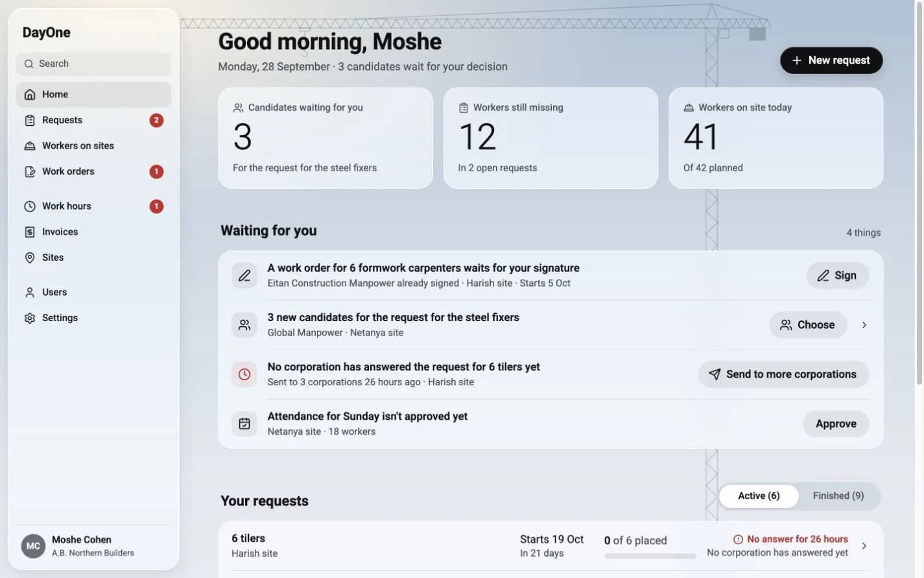This screenshot has width=924, height=578.
Task: Click the DayOne logo text
Action: [46, 32]
